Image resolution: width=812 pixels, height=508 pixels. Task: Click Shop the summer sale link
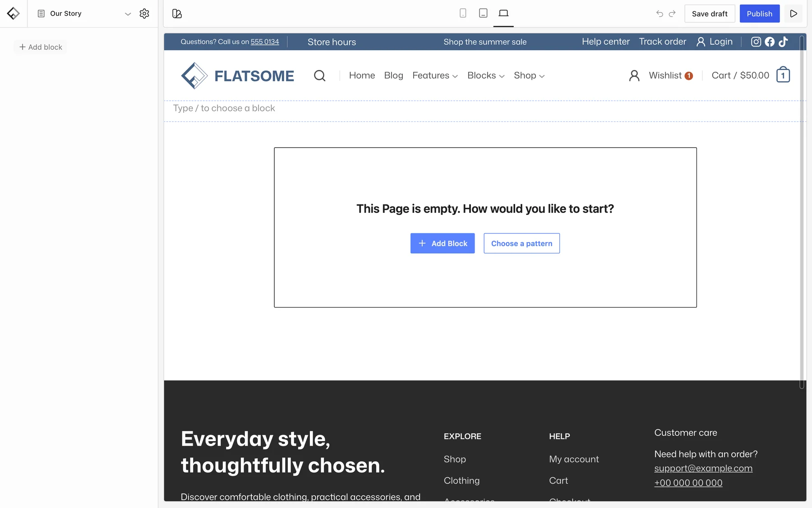(x=485, y=42)
